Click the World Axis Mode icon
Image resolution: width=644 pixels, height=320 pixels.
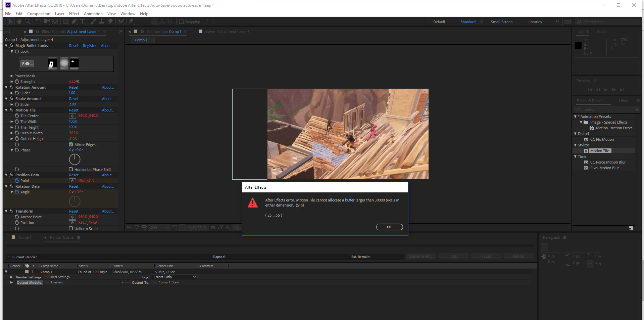(162, 21)
